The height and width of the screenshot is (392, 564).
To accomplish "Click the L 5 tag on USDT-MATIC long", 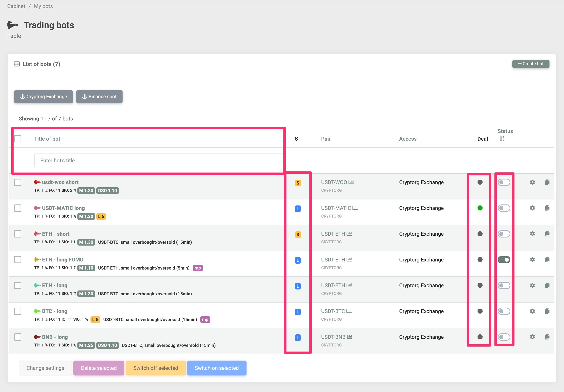I will [x=101, y=217].
